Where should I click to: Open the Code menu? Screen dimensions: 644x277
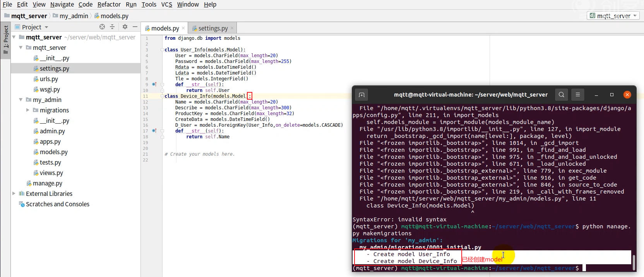pyautogui.click(x=85, y=4)
